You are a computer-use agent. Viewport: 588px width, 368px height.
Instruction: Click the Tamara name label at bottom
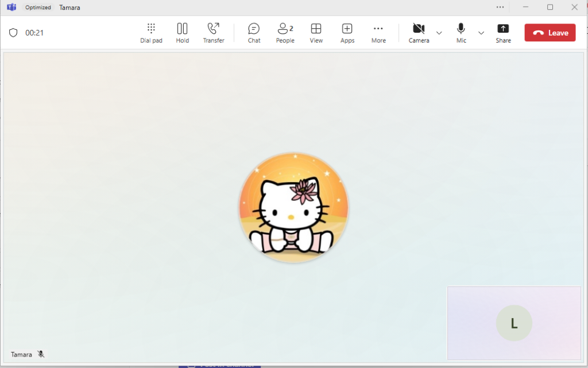[x=21, y=355]
